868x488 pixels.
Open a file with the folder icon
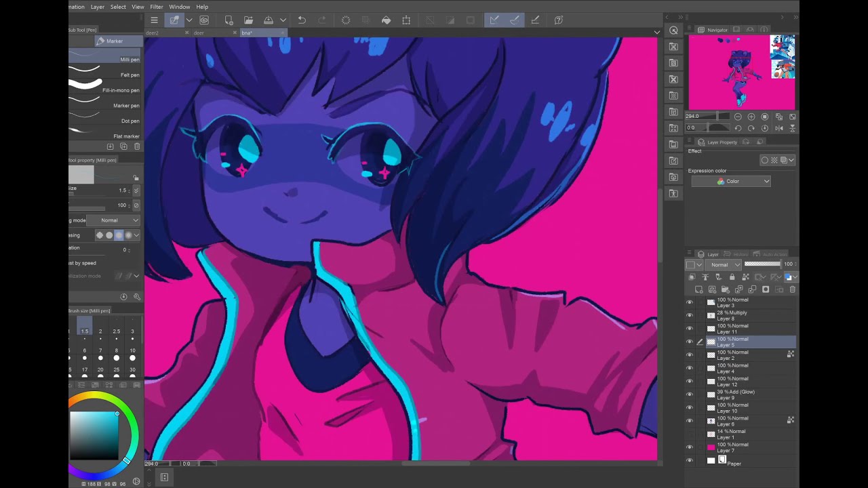pyautogui.click(x=248, y=20)
